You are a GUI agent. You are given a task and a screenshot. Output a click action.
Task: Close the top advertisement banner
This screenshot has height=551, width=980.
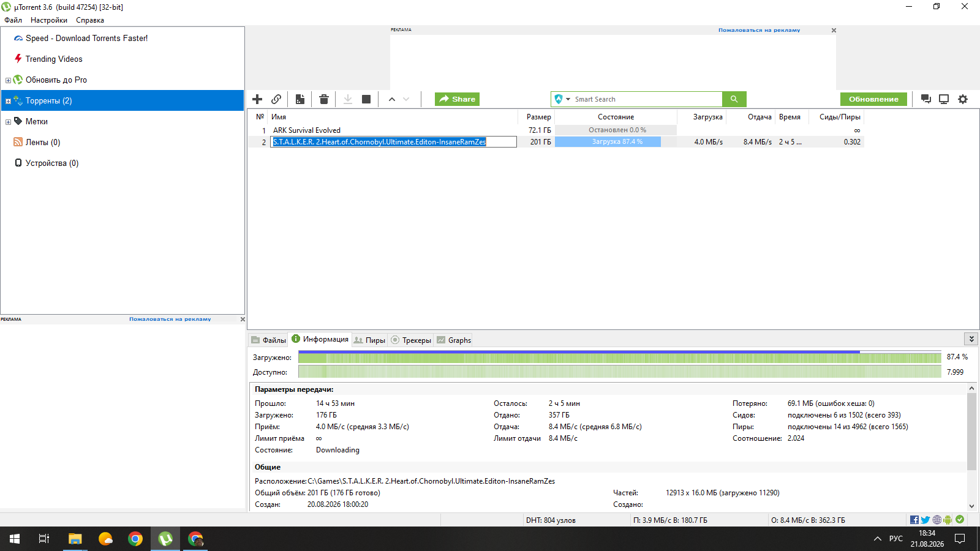click(x=834, y=30)
